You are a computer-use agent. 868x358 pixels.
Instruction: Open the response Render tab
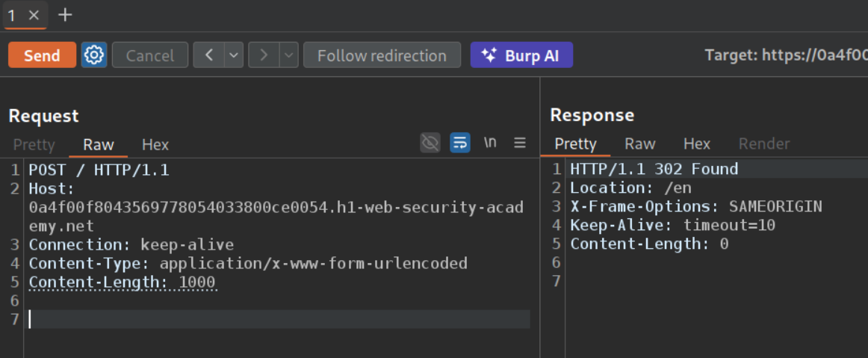[x=763, y=143]
